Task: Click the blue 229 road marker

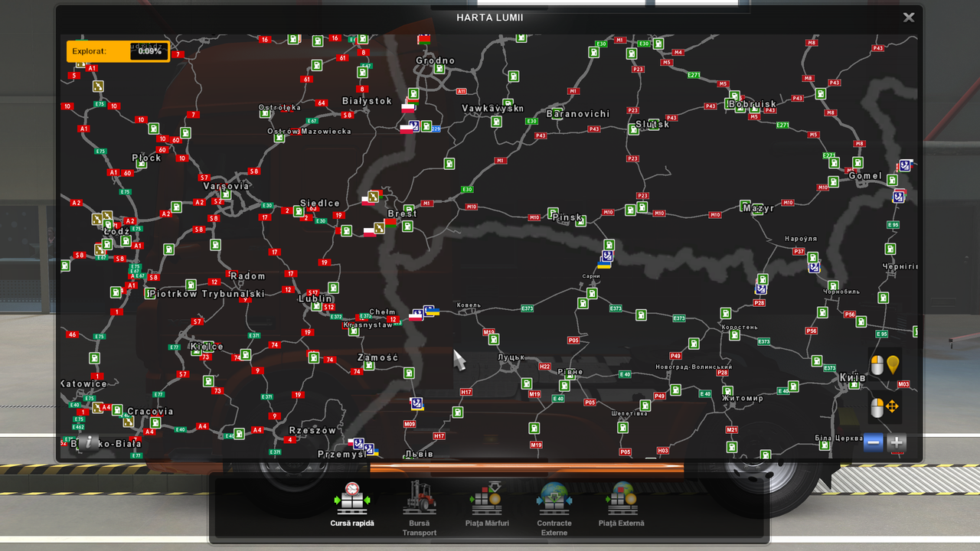Action: (x=436, y=129)
